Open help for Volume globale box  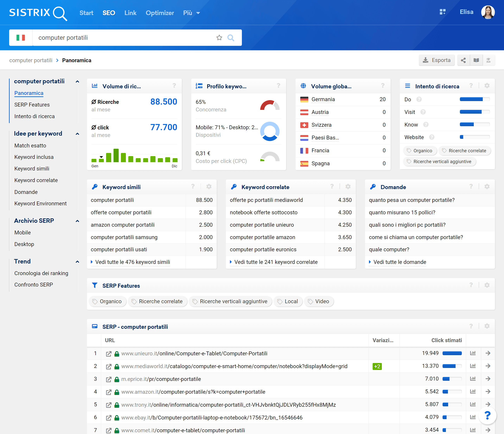(x=383, y=86)
